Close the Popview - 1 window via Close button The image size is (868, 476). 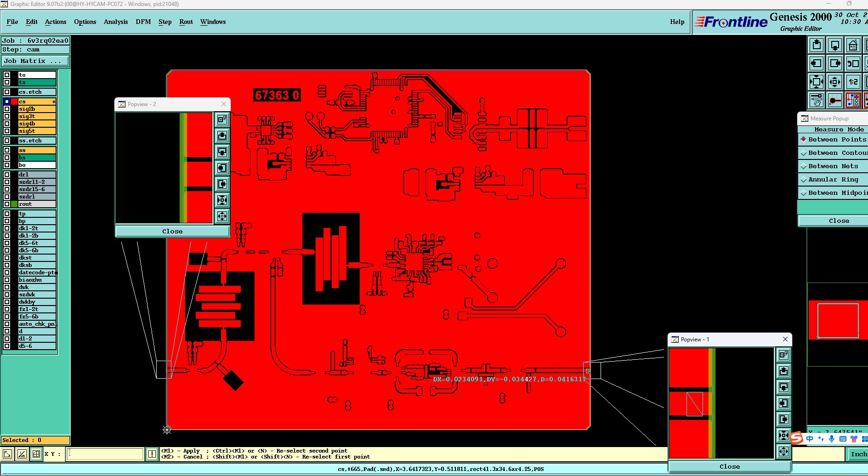tap(730, 466)
